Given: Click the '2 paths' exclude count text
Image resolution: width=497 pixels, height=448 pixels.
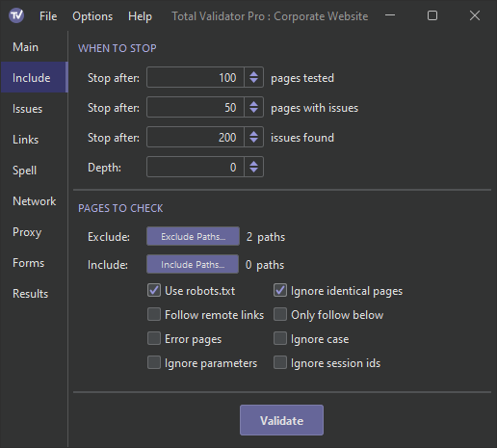Looking at the screenshot, I should pyautogui.click(x=266, y=237).
